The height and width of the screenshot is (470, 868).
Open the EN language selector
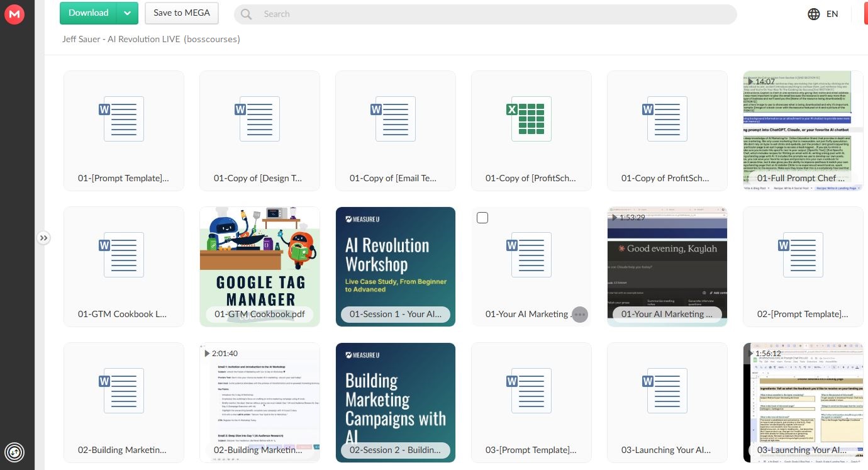832,14
